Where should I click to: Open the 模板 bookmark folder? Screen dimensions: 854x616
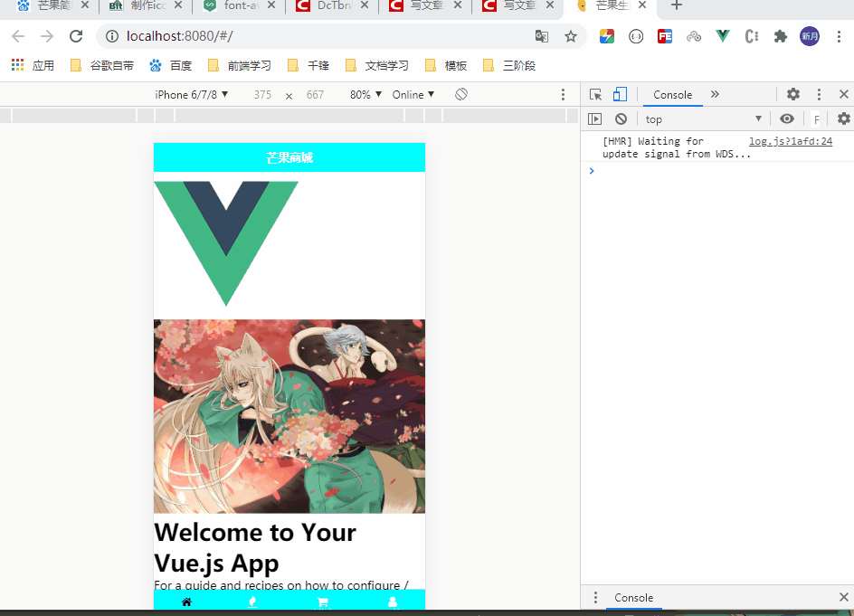pos(446,66)
